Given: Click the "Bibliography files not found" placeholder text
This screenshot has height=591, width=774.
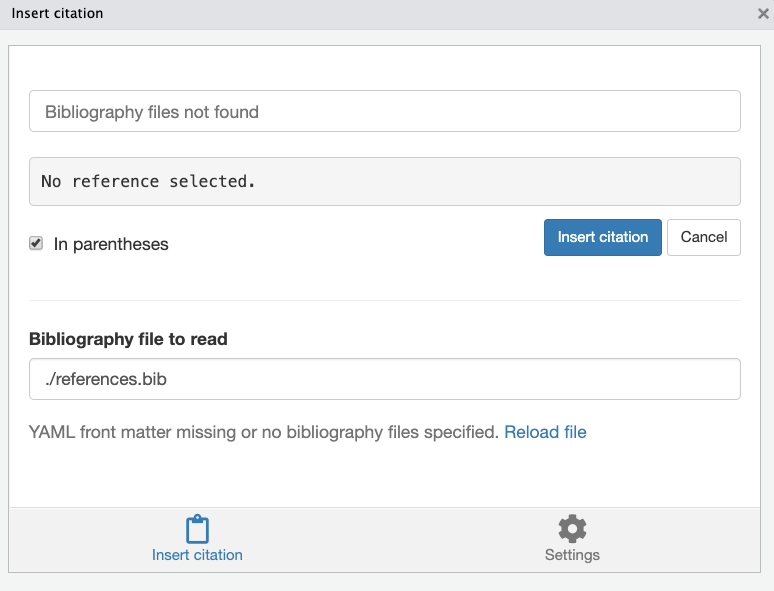Looking at the screenshot, I should pos(152,112).
